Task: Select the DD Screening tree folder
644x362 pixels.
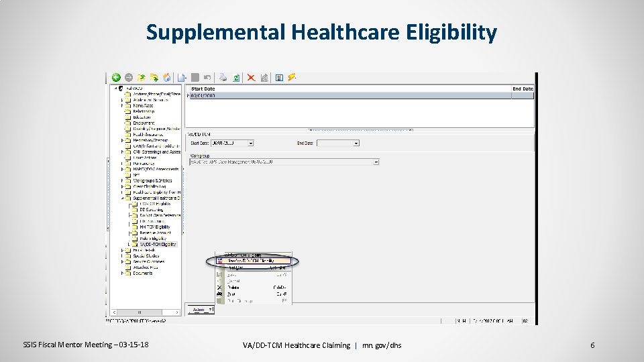Action: (151, 209)
